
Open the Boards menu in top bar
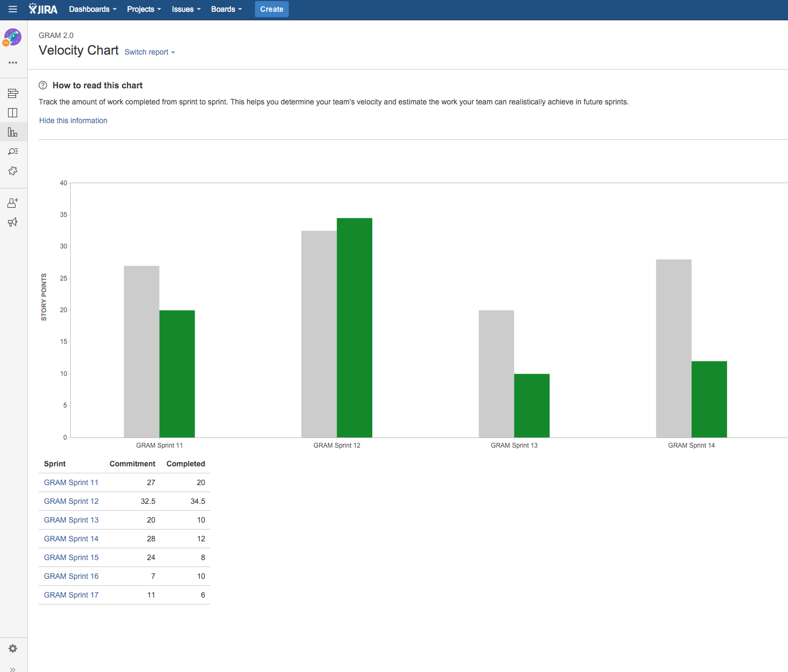pos(226,9)
